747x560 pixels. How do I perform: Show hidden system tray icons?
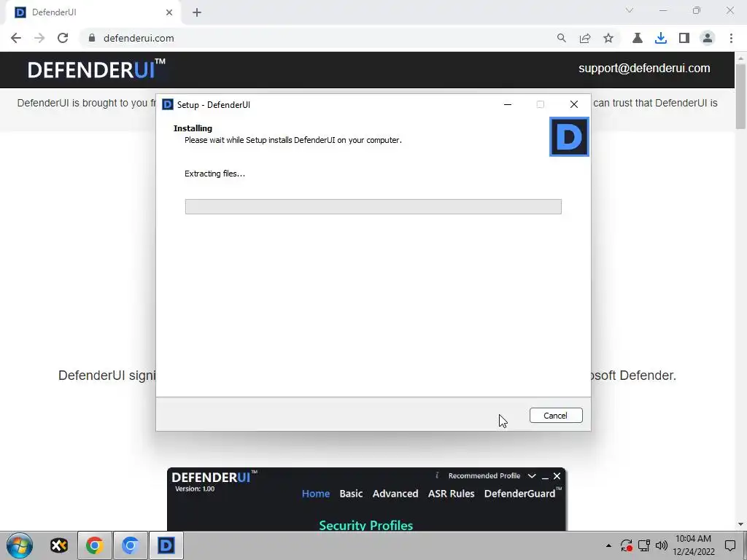[x=608, y=545]
